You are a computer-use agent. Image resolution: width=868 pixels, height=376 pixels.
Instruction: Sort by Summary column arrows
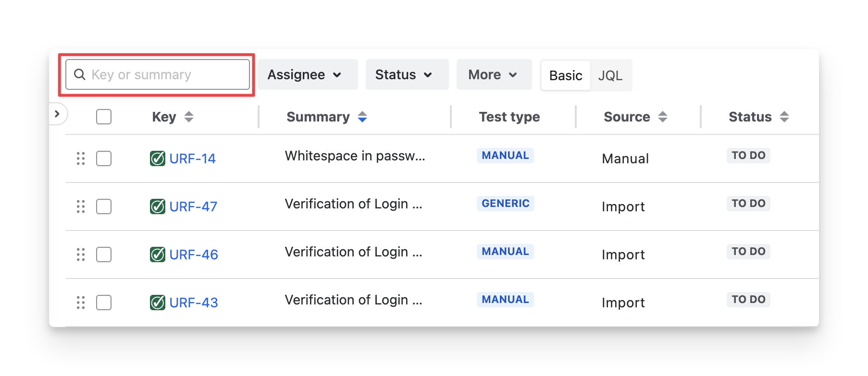362,117
